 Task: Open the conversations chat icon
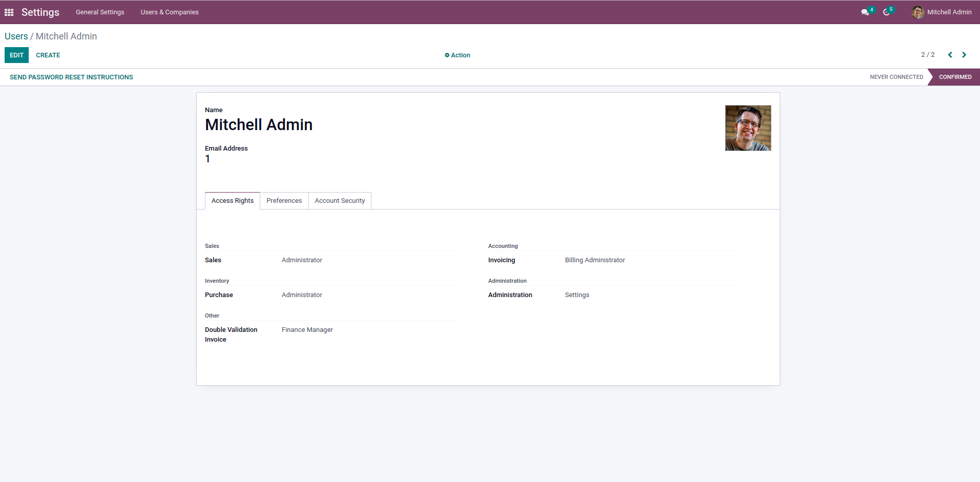point(865,12)
